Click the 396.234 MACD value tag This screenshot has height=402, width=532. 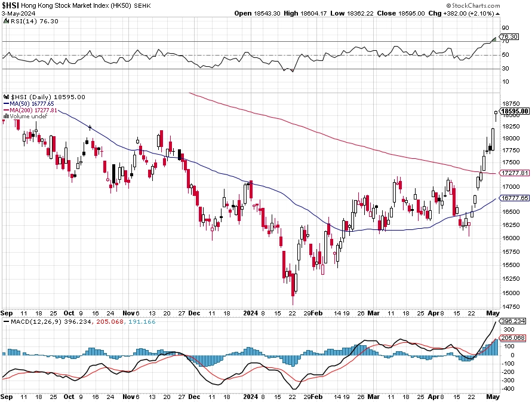pyautogui.click(x=512, y=321)
